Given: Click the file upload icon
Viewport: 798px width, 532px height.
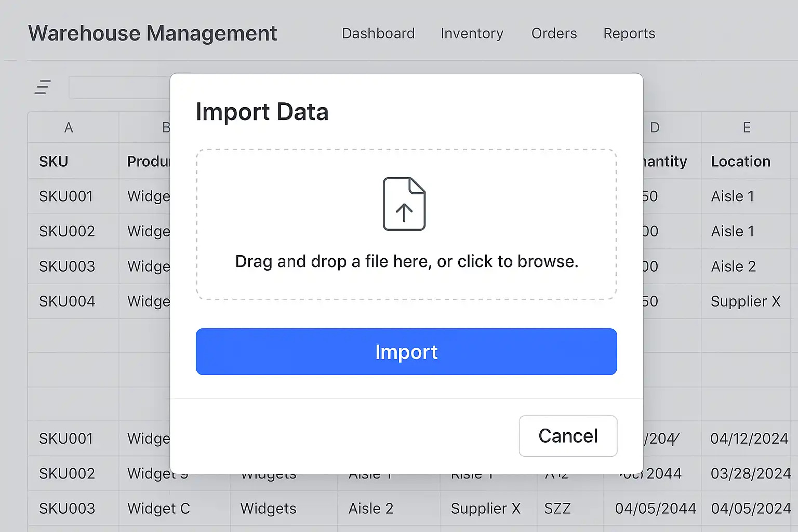Looking at the screenshot, I should coord(404,204).
